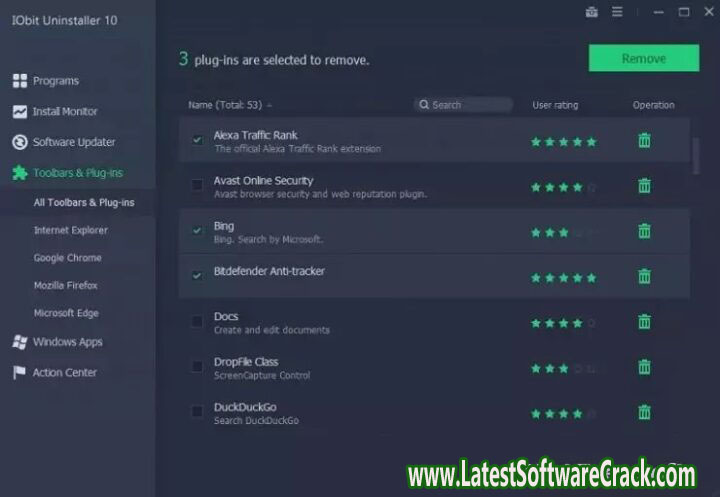
Task: Click 'Create and edit documents' description
Action: 271,330
